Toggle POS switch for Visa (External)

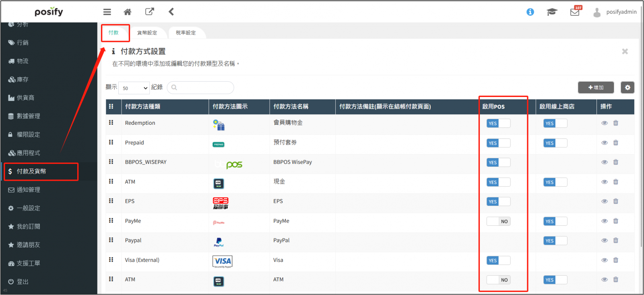(498, 261)
